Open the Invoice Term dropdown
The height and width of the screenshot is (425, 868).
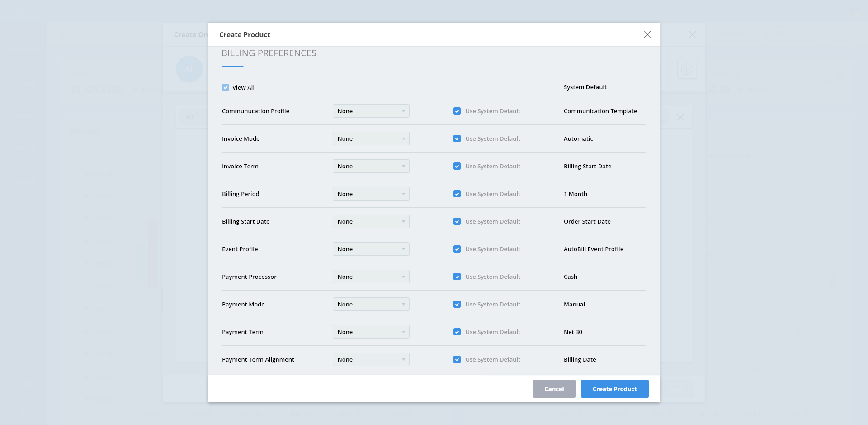(x=371, y=166)
